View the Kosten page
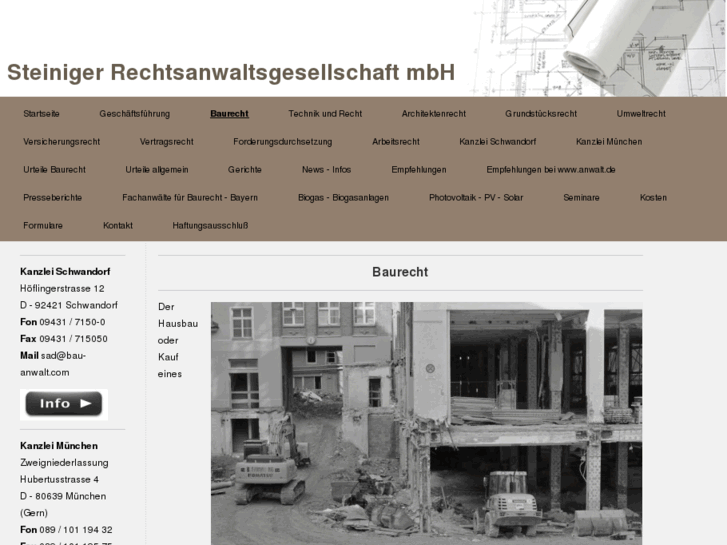The width and height of the screenshot is (727, 545). pos(653,198)
